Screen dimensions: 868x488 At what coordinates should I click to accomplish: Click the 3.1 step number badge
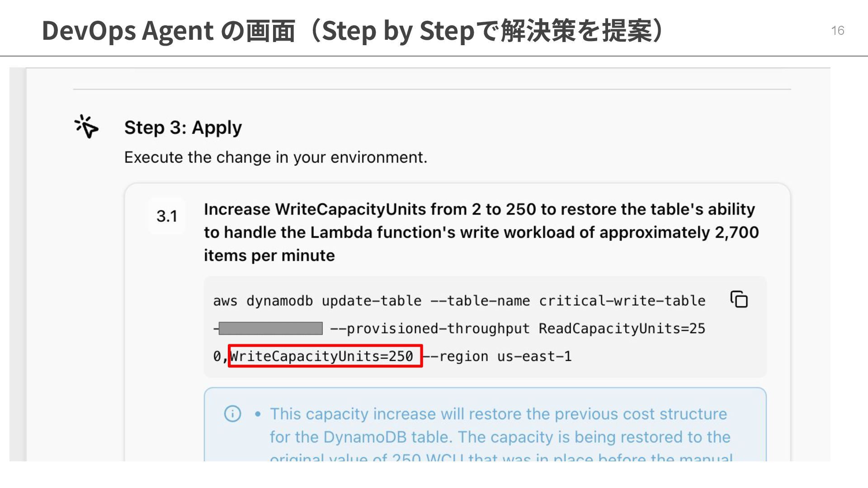pos(167,216)
